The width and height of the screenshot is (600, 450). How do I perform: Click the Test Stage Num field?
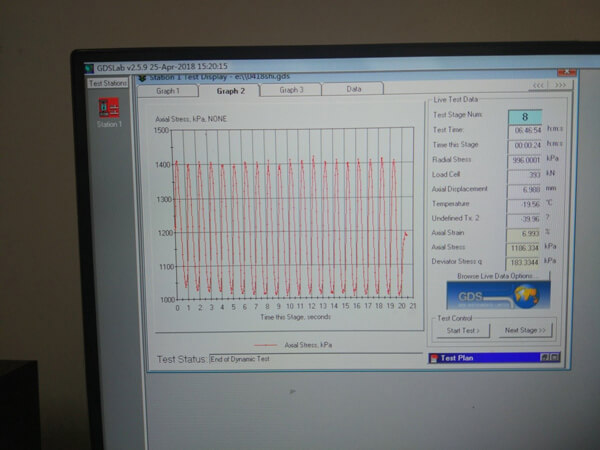(523, 116)
